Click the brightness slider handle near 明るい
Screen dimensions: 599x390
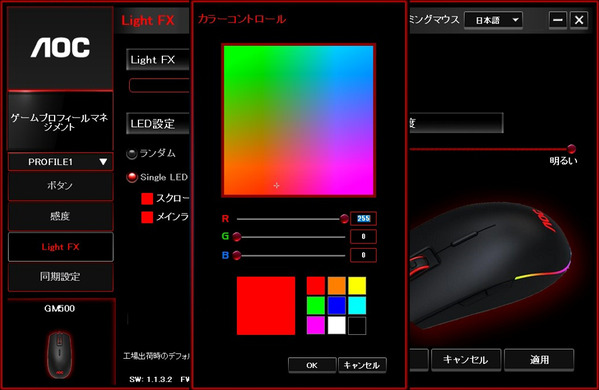[571, 149]
